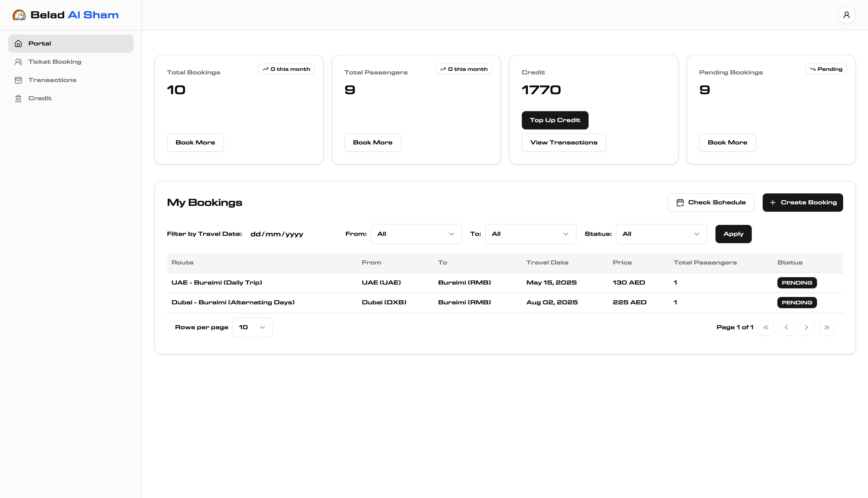Click the trend arrow on Total Bookings badge
Viewport: 868px width, 498px height.
coord(266,69)
